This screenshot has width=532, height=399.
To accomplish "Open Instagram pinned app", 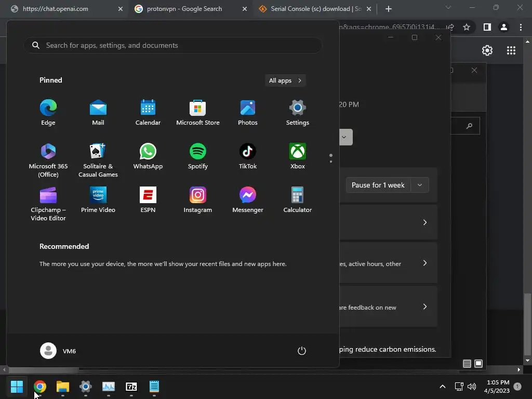I will pos(198,200).
